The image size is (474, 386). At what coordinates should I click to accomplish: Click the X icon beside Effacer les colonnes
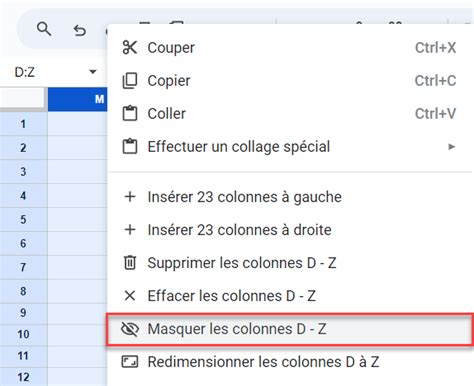130,295
